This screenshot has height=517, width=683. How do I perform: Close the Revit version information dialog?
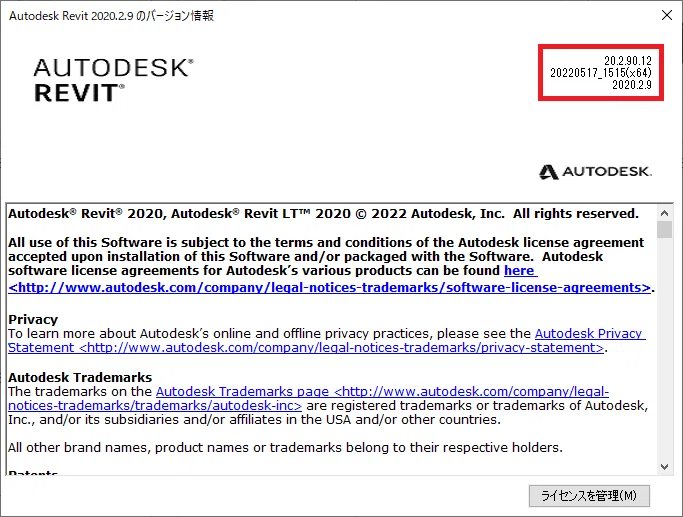pyautogui.click(x=666, y=15)
